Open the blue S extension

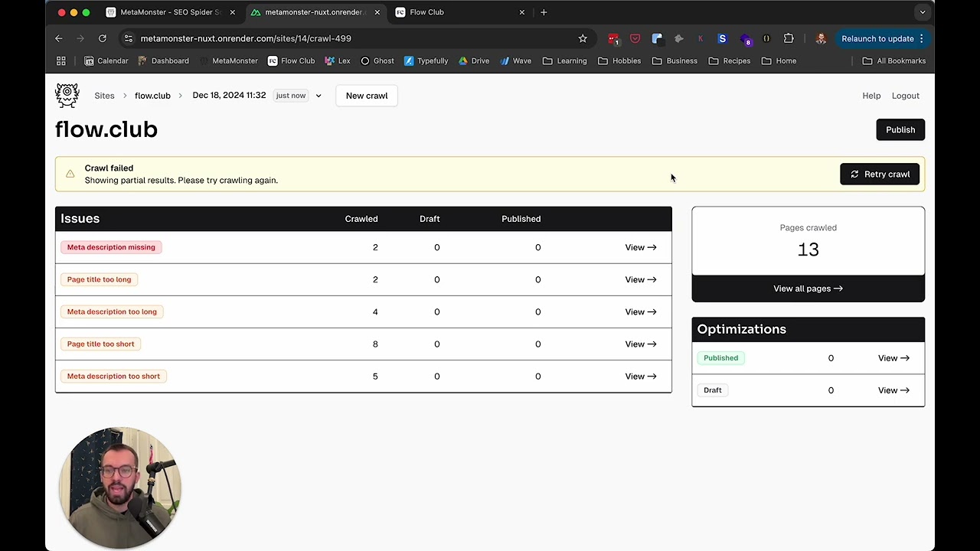click(x=722, y=38)
